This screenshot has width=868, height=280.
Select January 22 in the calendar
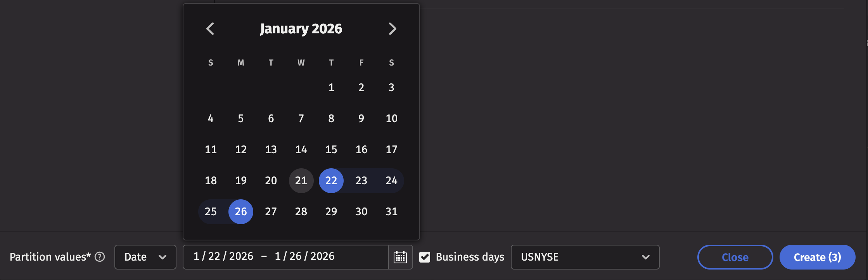pyautogui.click(x=331, y=181)
